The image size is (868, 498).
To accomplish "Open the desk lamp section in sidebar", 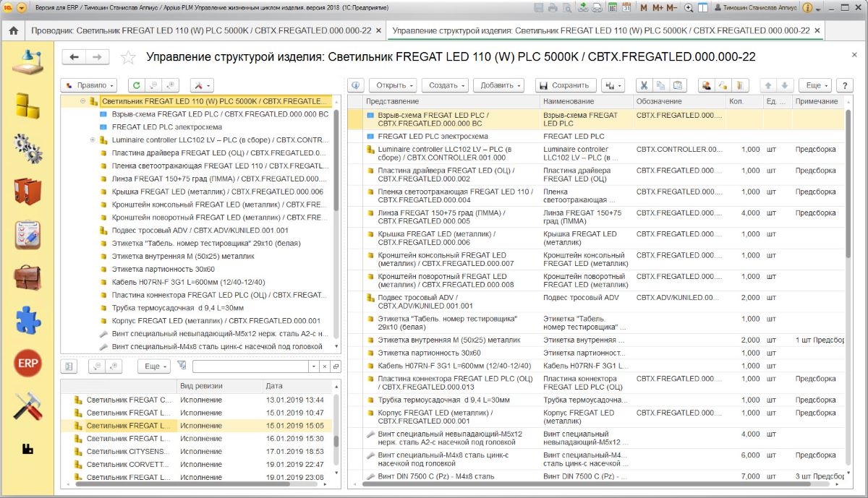I will tap(27, 62).
